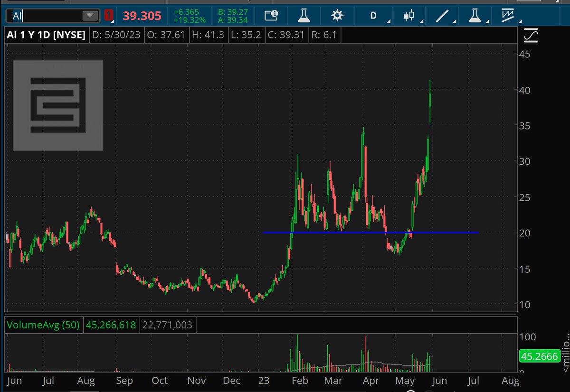Screen dimensions: 570x392
Task: Select the line drawing tool
Action: [441, 16]
